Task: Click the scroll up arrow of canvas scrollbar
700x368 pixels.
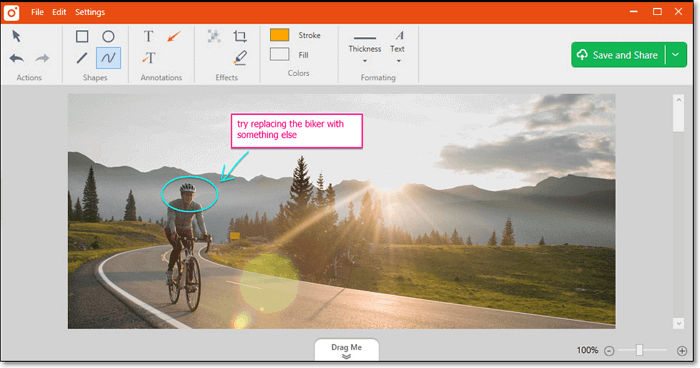Action: (x=679, y=100)
